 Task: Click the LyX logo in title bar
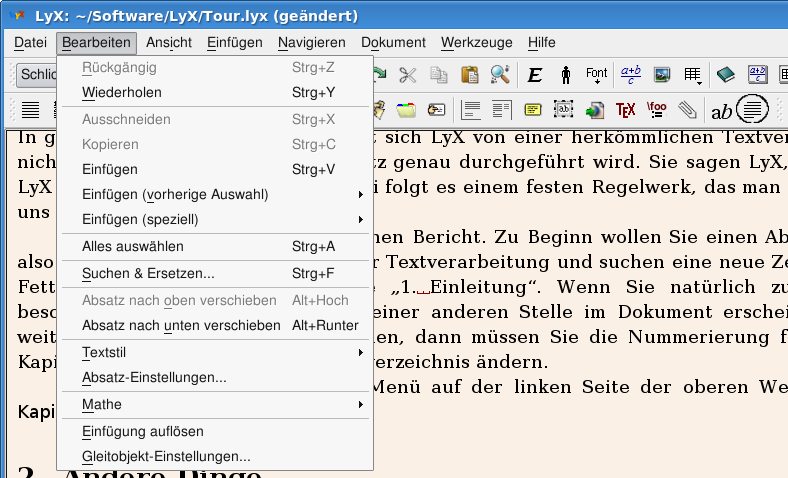[17, 16]
